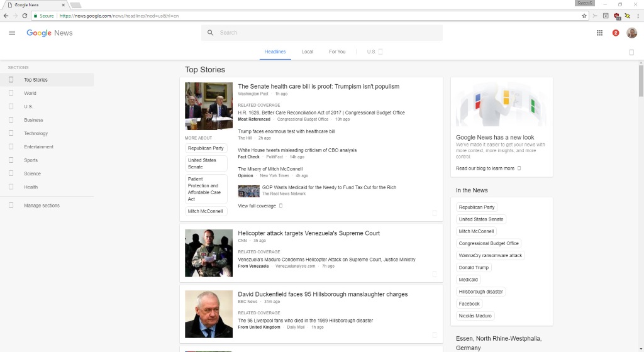Close the Google News browser tab
Viewport: 644px width, 352px height.
[64, 5]
